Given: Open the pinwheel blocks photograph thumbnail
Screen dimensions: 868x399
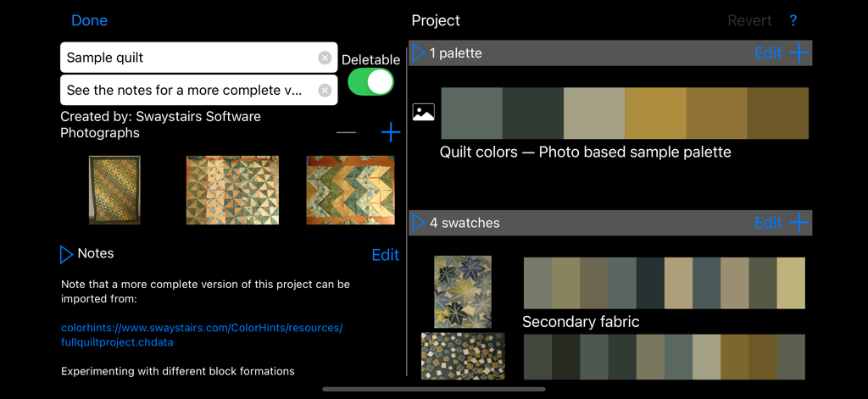Looking at the screenshot, I should pyautogui.click(x=232, y=190).
